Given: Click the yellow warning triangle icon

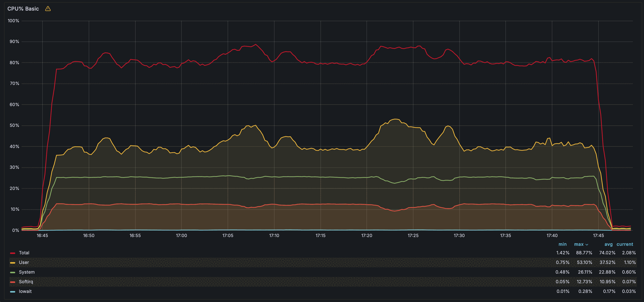Looking at the screenshot, I should click(x=48, y=9).
